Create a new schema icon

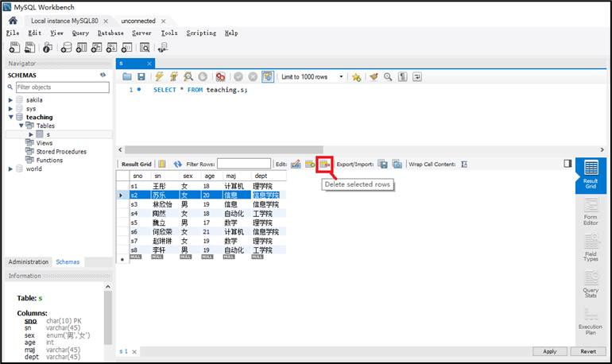click(x=66, y=48)
